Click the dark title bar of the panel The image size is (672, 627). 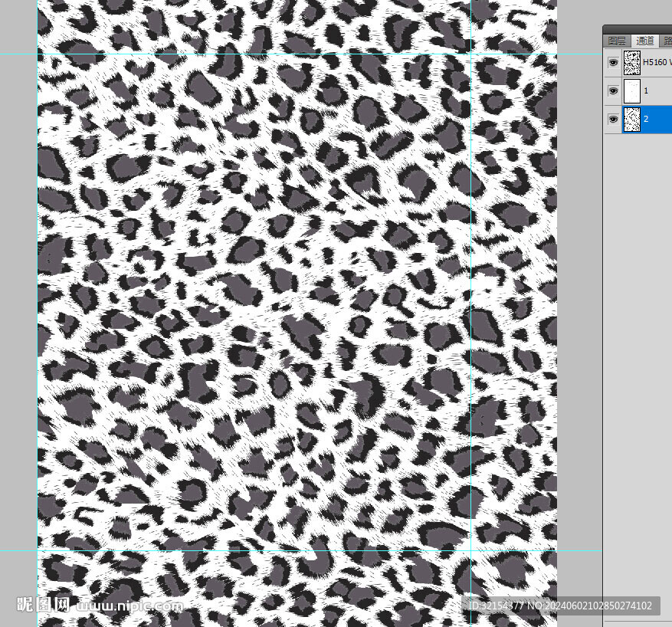point(638,29)
